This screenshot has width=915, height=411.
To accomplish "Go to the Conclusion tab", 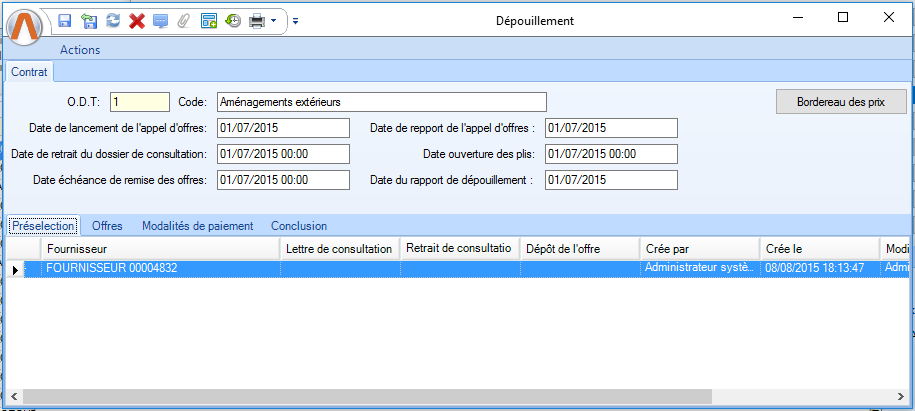I will [298, 226].
